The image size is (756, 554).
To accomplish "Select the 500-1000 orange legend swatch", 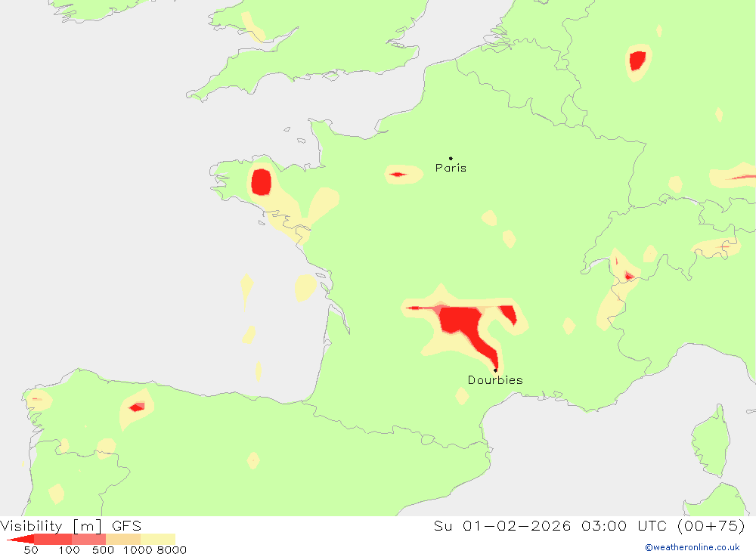I will click(x=123, y=539).
